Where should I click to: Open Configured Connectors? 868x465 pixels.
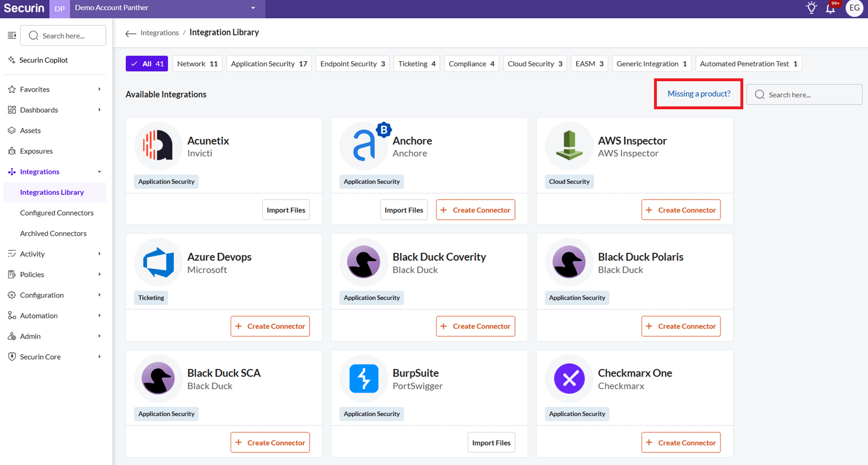point(57,213)
